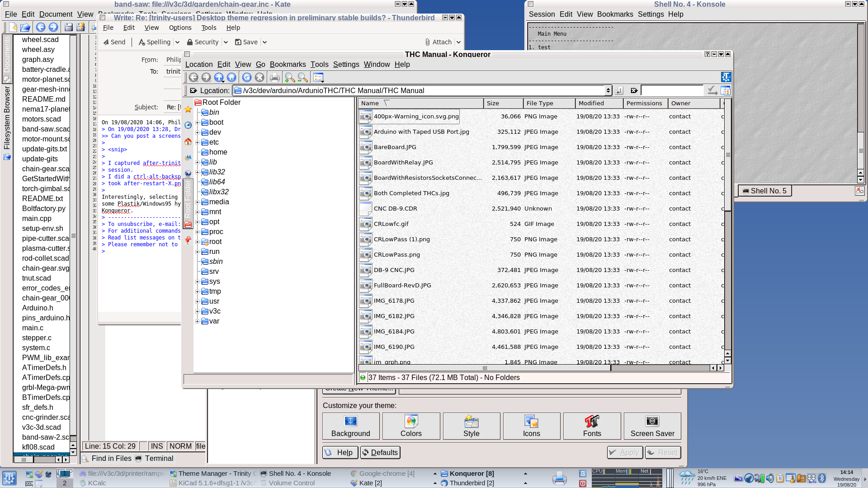Click the Defaults button in Theme Manager
The height and width of the screenshot is (488, 868).
click(380, 452)
